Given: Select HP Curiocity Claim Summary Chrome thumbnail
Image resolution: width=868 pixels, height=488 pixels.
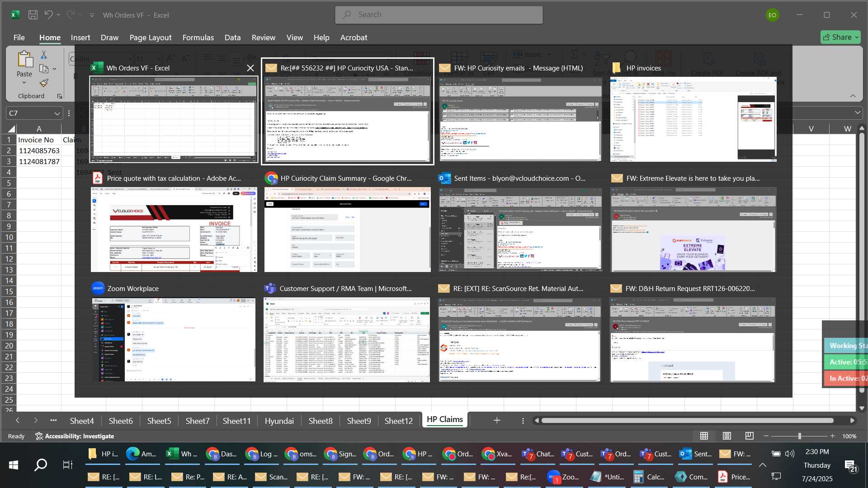Looking at the screenshot, I should (x=347, y=230).
